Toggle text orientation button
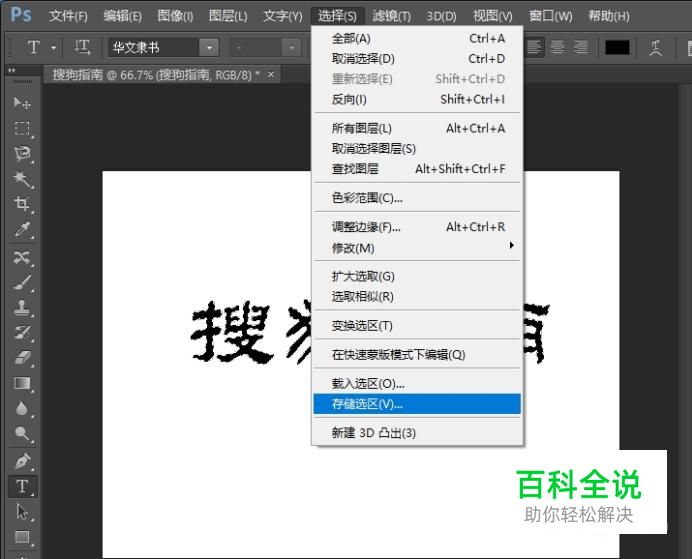 click(x=83, y=47)
